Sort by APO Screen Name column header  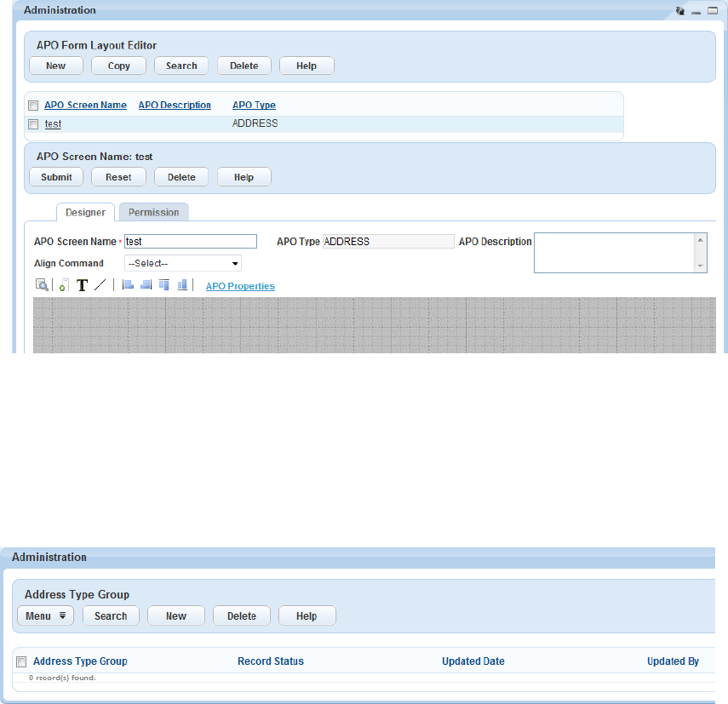pos(85,105)
